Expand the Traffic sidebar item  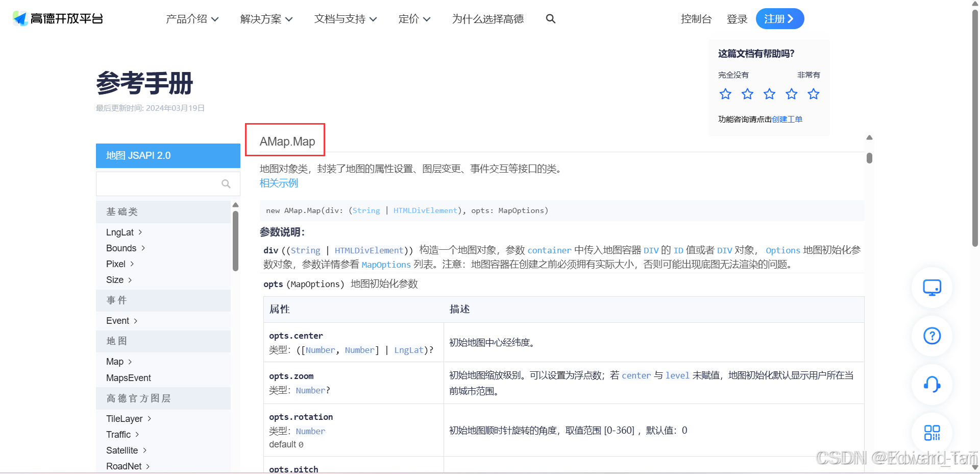122,435
